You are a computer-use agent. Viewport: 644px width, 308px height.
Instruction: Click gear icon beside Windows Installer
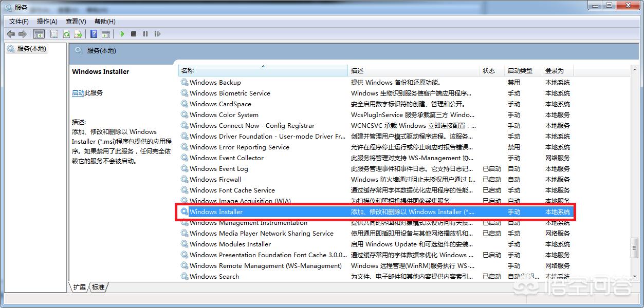pyautogui.click(x=184, y=211)
